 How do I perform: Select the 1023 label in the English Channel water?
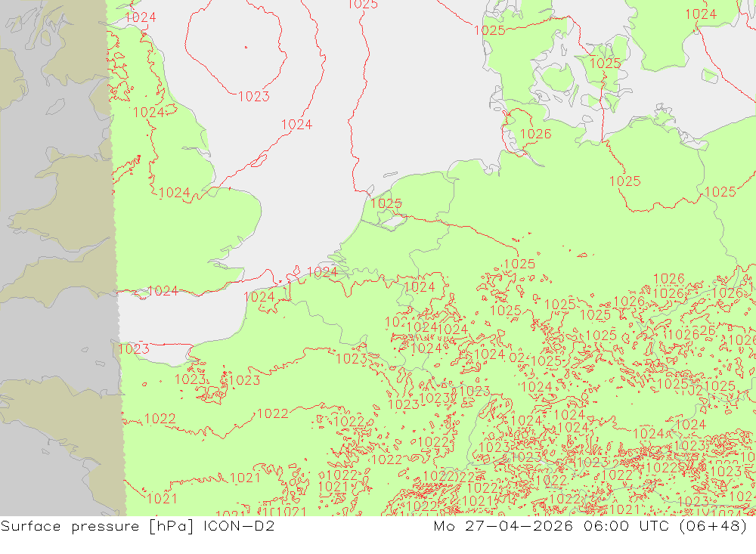point(134,348)
